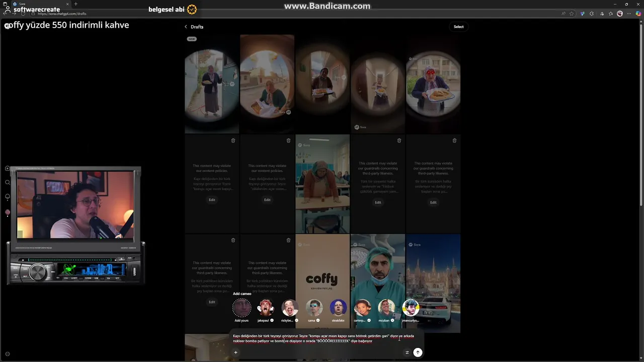Select the carterp... cameo avatar

pos(362,308)
